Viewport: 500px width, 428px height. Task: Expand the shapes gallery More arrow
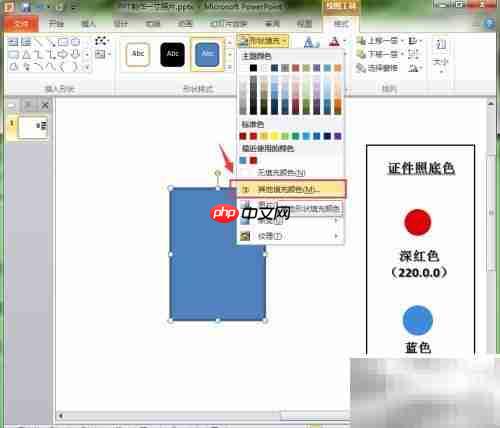coord(87,67)
